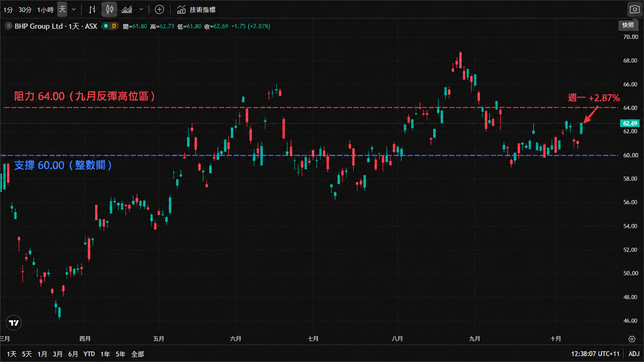Open the chart settings gear icon

(x=632, y=339)
